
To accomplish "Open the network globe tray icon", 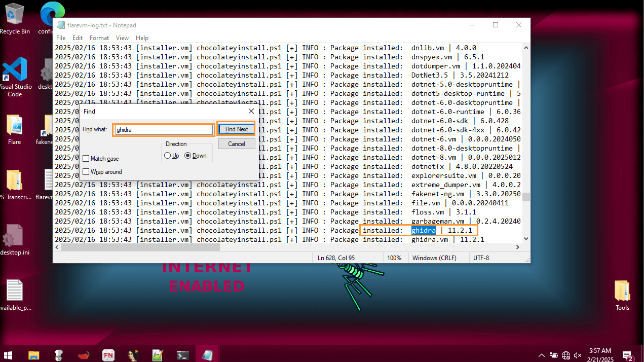I will point(566,355).
